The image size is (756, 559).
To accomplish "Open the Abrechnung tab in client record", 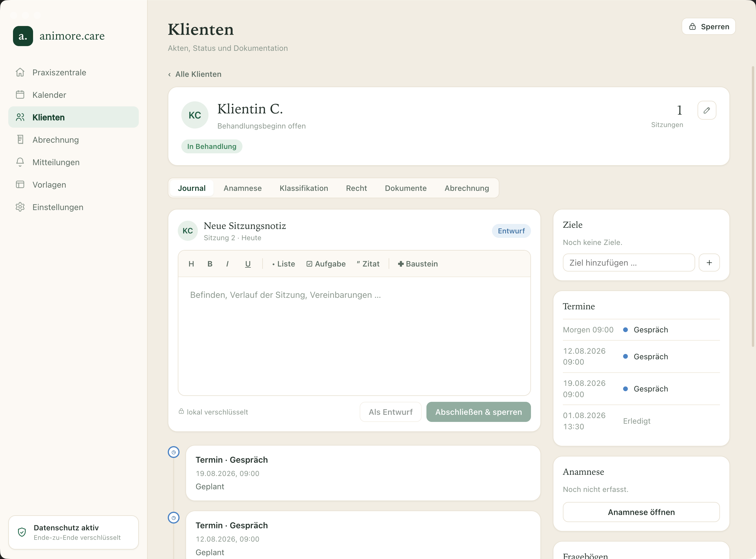I will point(467,188).
